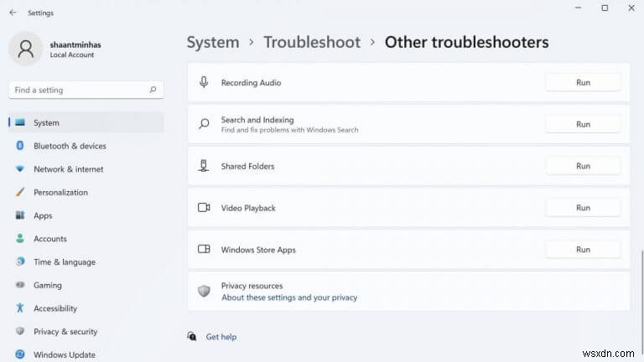The image size is (644, 362).
Task: Click the Accessibility person icon in sidebar
Action: coord(20,308)
